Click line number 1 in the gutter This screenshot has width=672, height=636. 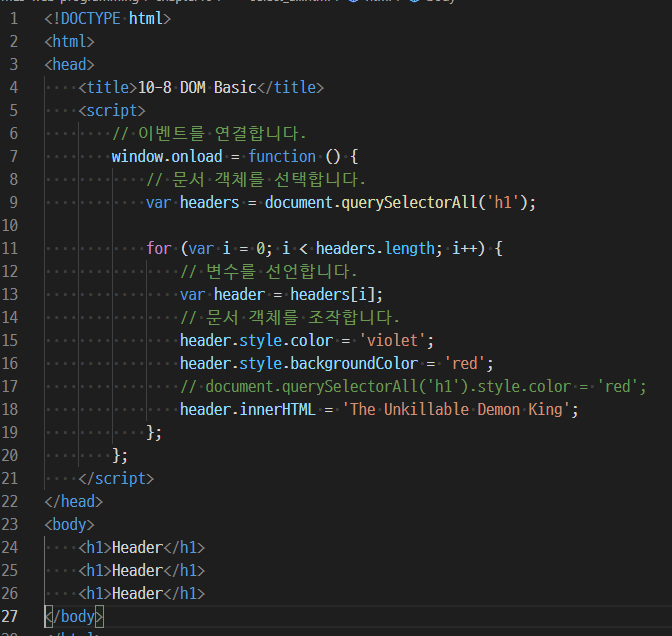14,18
